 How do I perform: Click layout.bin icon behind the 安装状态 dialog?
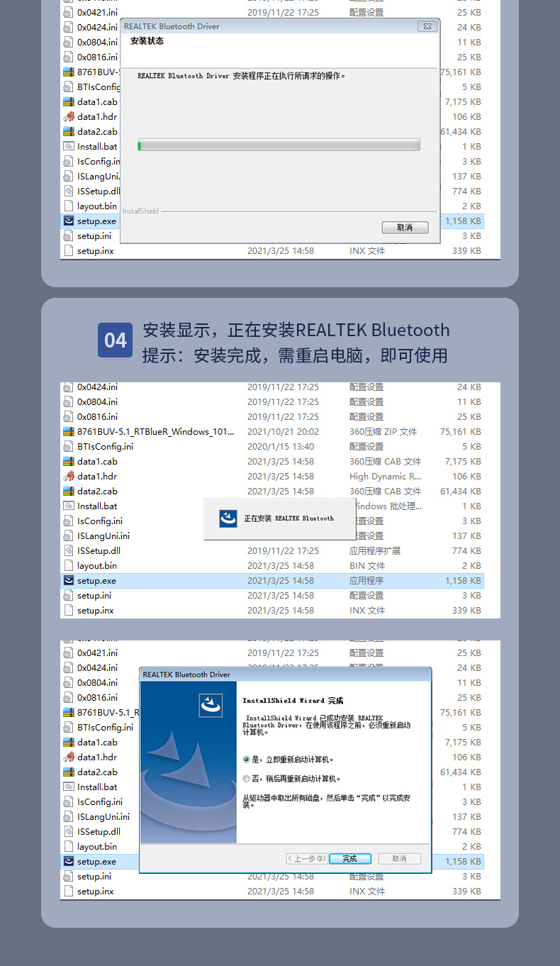[x=69, y=206]
